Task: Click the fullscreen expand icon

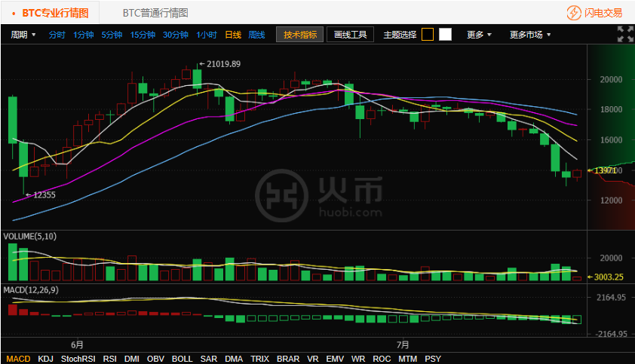Action: (625, 34)
